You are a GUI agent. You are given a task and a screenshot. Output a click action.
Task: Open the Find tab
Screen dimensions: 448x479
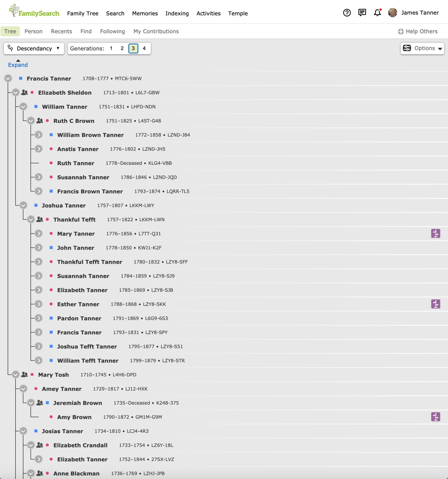tap(86, 31)
